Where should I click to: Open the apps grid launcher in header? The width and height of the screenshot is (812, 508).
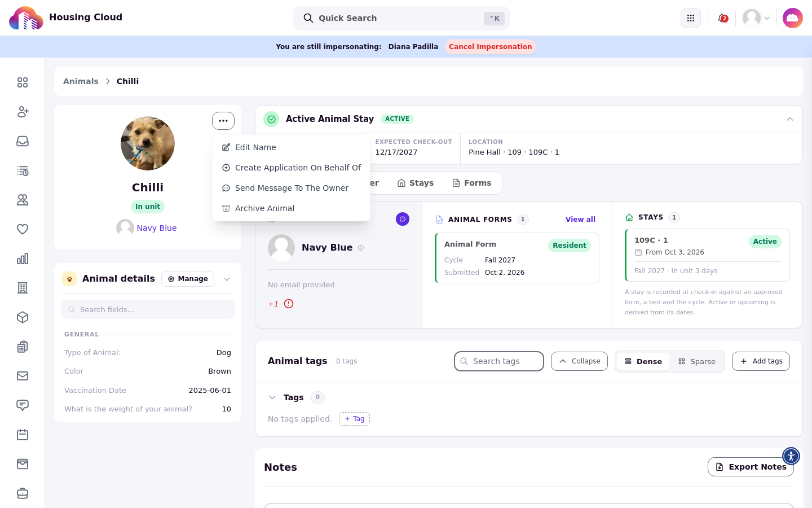[691, 18]
